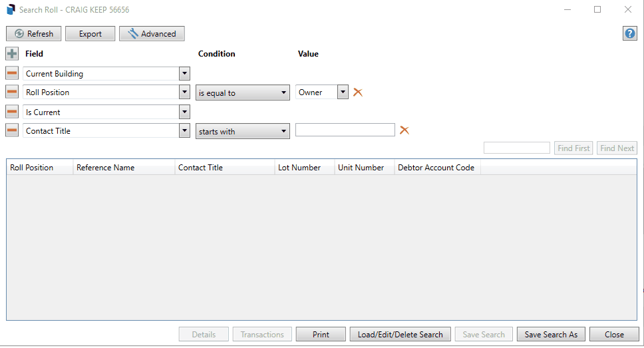Remove the Is Current filter row
This screenshot has height=348, width=644.
tap(12, 112)
